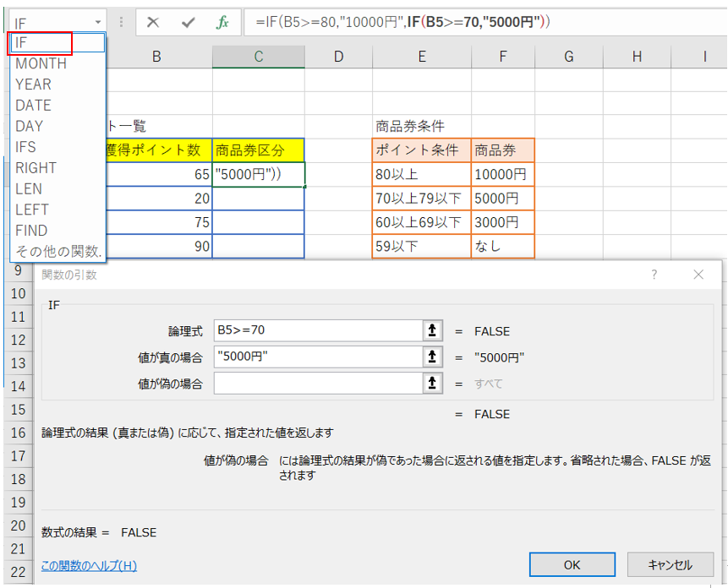Expand the name box function dropdown arrow
This screenshot has width=728, height=588.
pyautogui.click(x=98, y=22)
